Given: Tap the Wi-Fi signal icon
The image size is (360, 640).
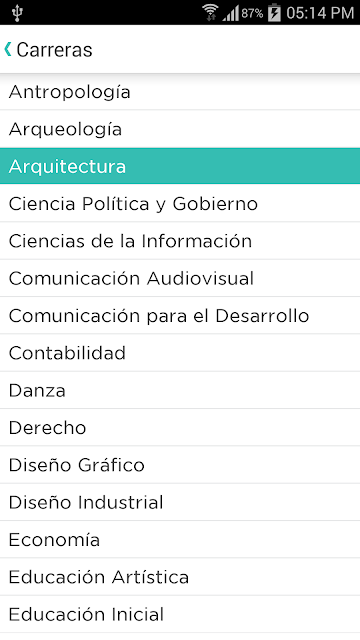Looking at the screenshot, I should [210, 13].
